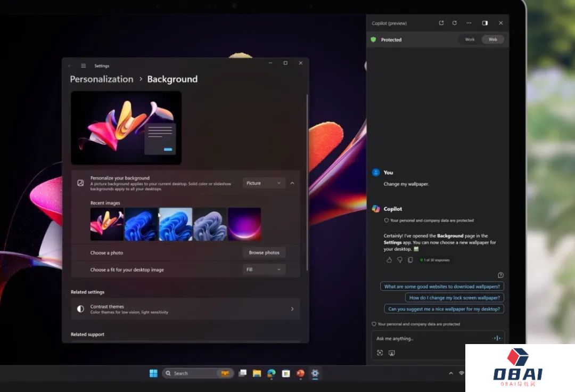Click the Wi-Fi icon in system tray

[462, 373]
